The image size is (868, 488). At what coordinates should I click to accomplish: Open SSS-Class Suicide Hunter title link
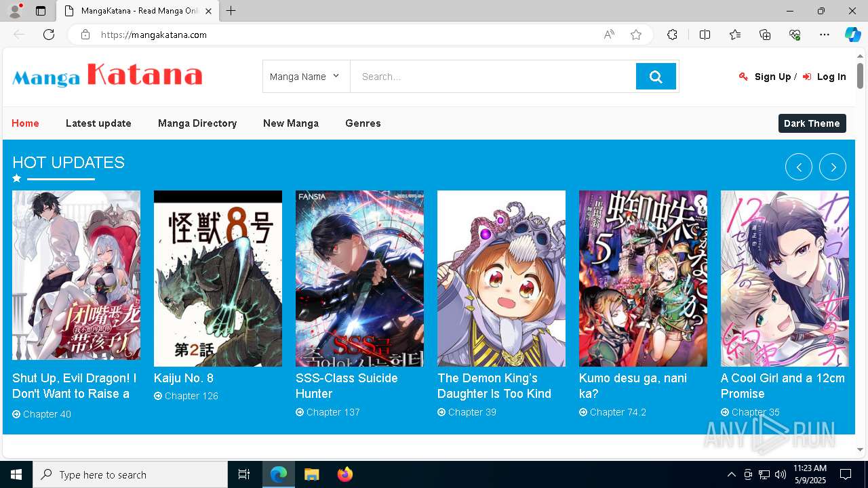(x=347, y=386)
